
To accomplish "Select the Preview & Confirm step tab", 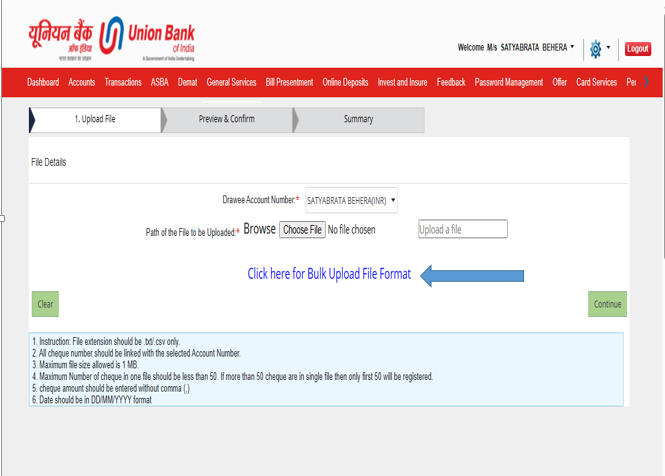I will coord(227,119).
